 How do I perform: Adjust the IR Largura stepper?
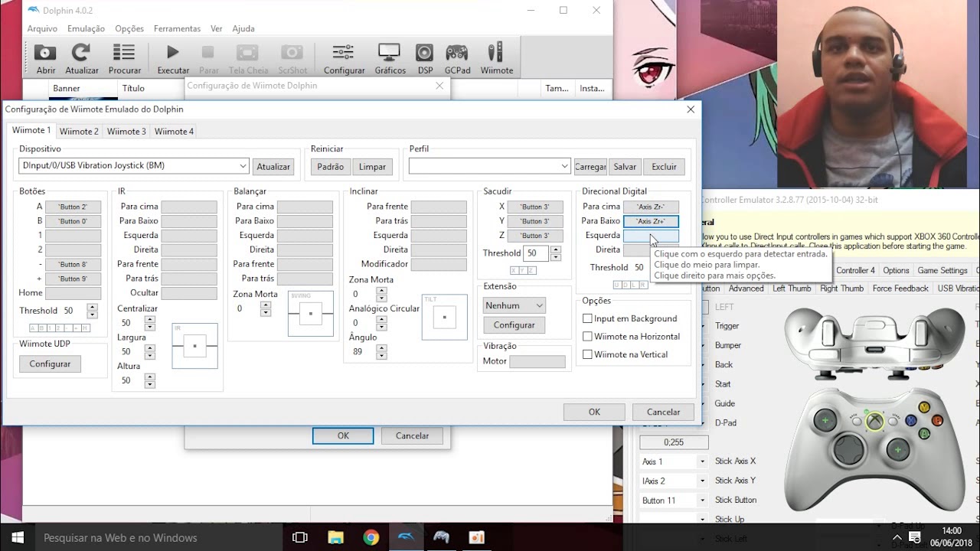point(149,351)
